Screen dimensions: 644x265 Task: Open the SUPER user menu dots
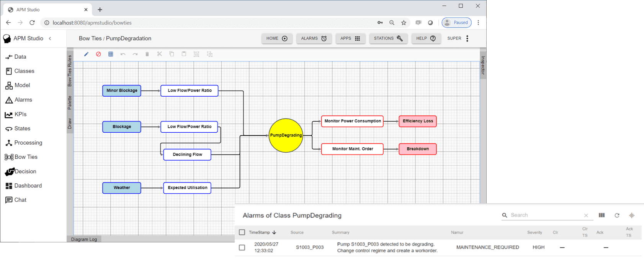pyautogui.click(x=467, y=38)
